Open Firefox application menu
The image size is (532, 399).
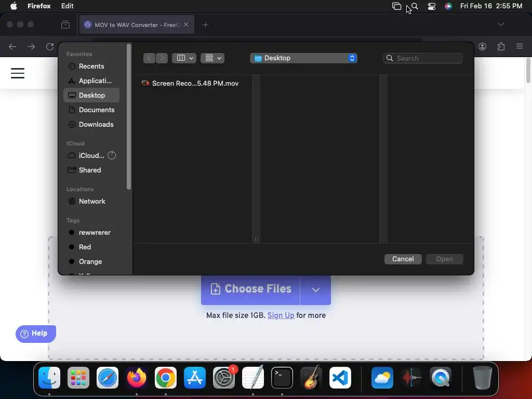(519, 46)
